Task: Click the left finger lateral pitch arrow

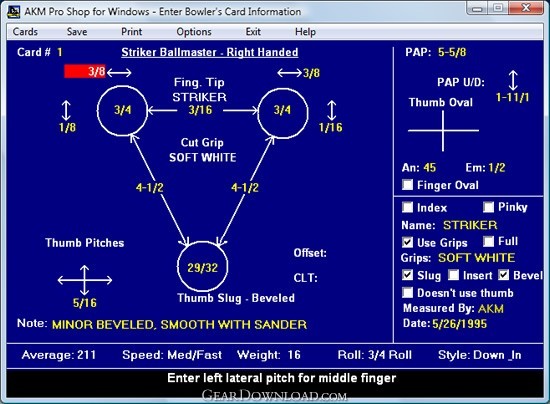Action: coord(119,73)
